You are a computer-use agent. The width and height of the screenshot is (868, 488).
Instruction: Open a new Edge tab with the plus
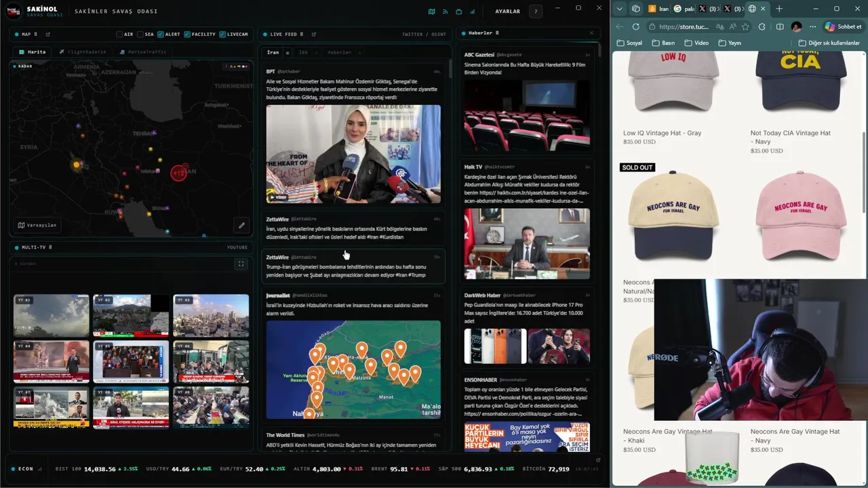[779, 9]
